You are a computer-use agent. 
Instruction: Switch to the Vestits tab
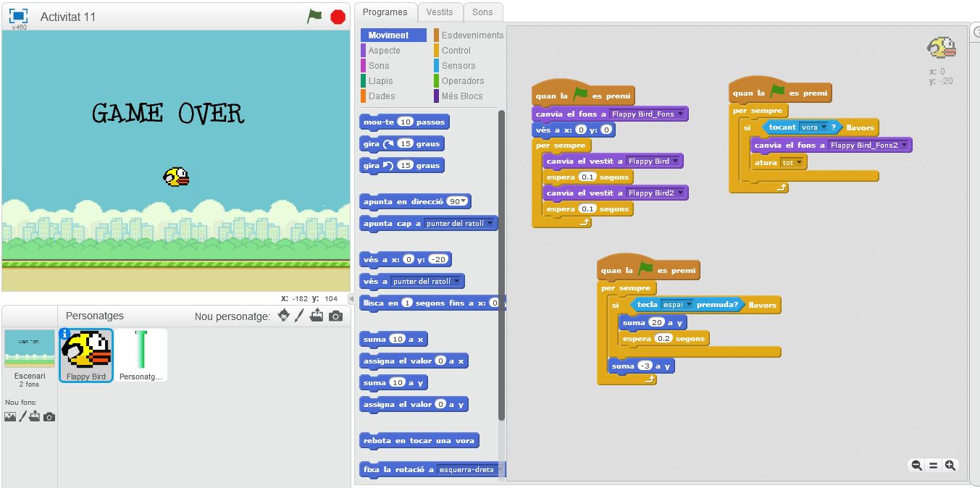click(440, 12)
